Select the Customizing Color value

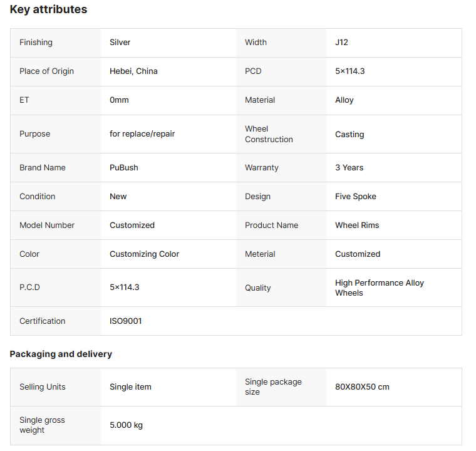[x=144, y=254]
